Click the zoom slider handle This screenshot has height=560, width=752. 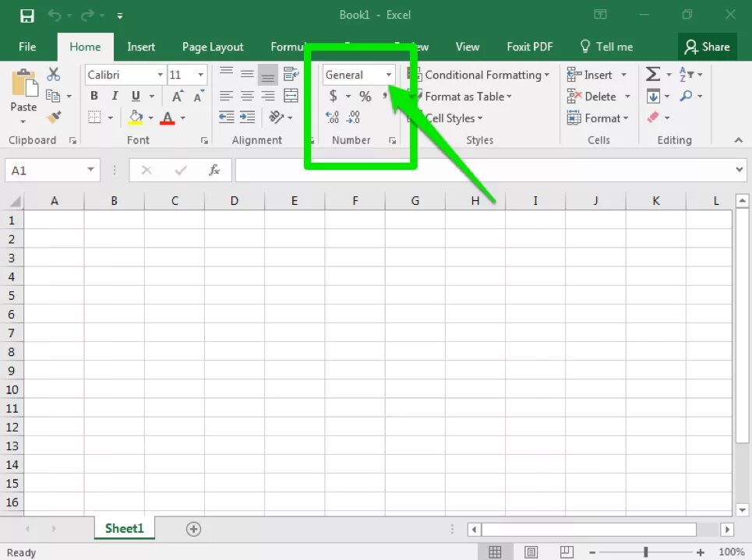pyautogui.click(x=645, y=552)
